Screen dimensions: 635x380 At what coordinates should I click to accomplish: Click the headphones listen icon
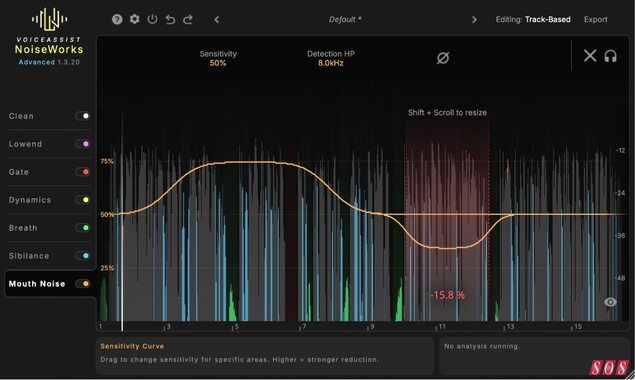[x=610, y=56]
